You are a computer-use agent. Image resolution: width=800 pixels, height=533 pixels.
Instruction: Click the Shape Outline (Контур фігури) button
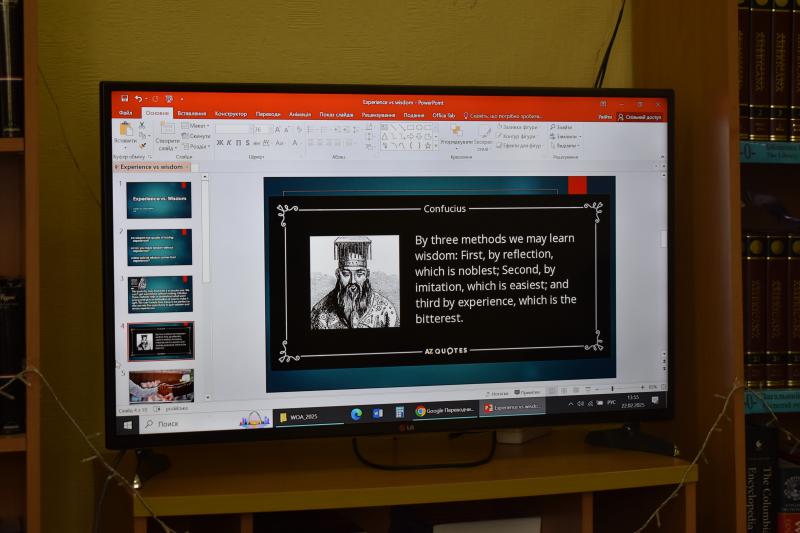517,136
